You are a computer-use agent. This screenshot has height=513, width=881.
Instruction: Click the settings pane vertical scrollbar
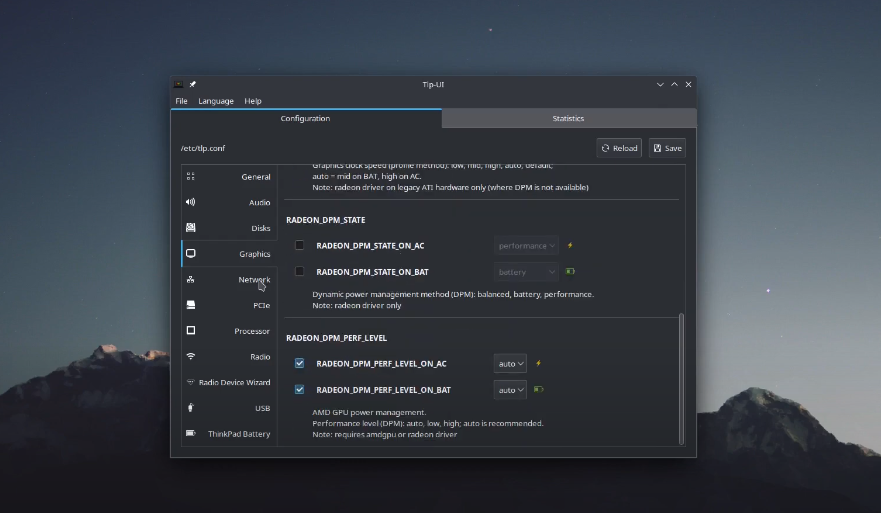682,378
